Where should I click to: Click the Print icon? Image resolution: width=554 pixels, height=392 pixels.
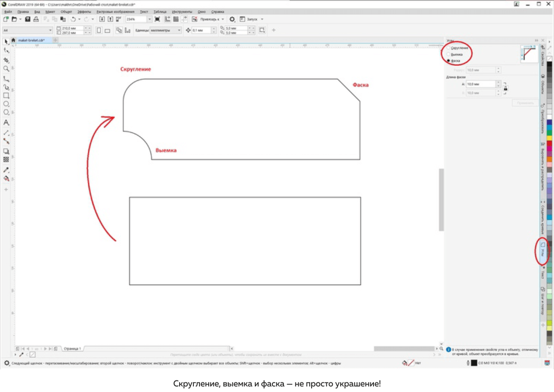[x=36, y=19]
